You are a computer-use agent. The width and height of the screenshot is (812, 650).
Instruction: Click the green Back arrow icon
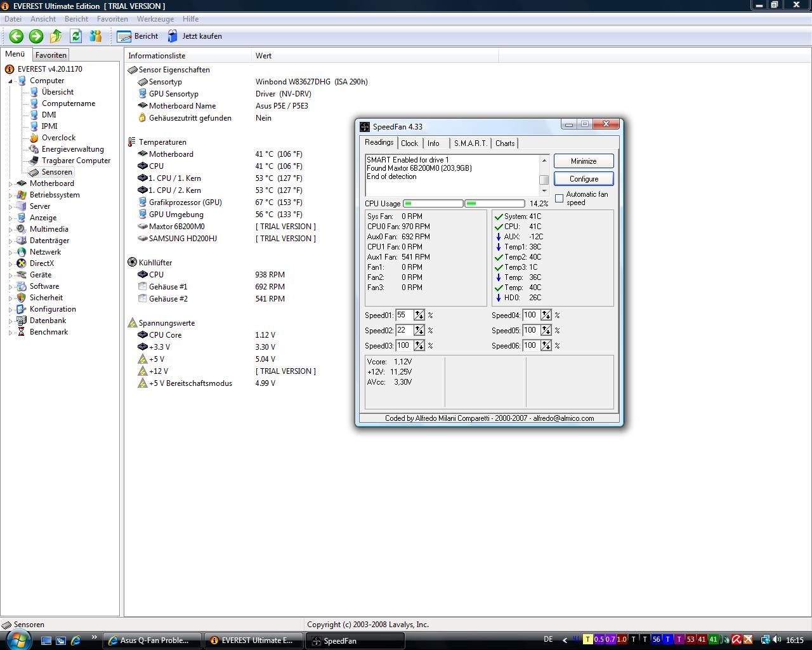tap(16, 36)
